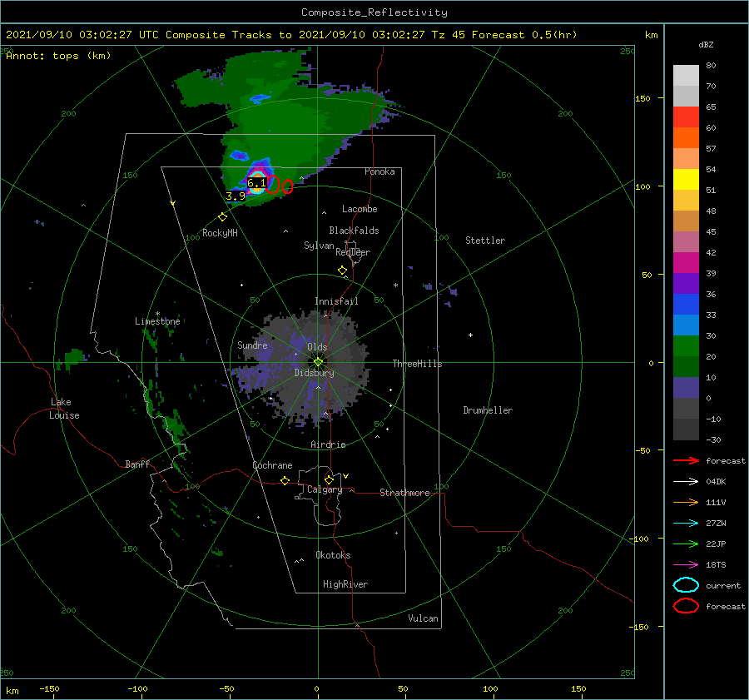Click the yellow diamond marker above Calgary
749x700 pixels.
tap(329, 479)
